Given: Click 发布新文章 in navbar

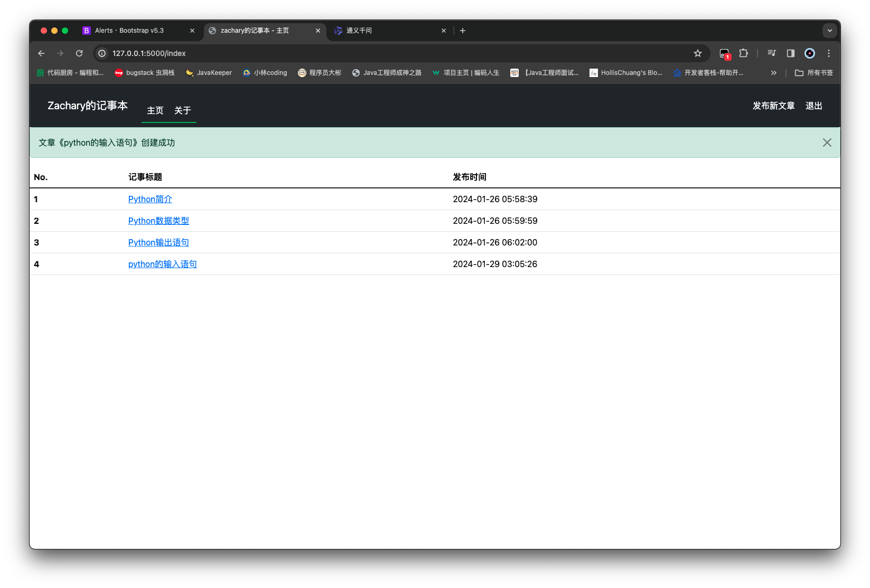Looking at the screenshot, I should coord(774,106).
